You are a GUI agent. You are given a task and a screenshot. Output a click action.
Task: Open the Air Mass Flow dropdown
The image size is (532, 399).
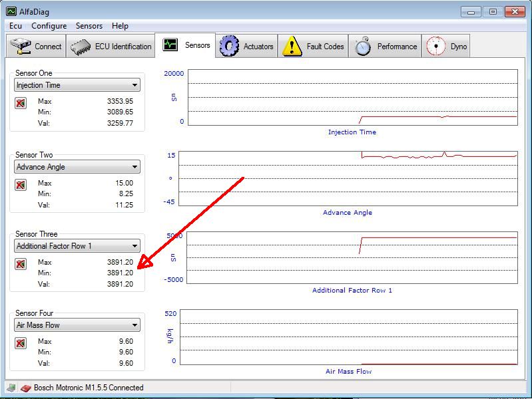click(x=77, y=325)
